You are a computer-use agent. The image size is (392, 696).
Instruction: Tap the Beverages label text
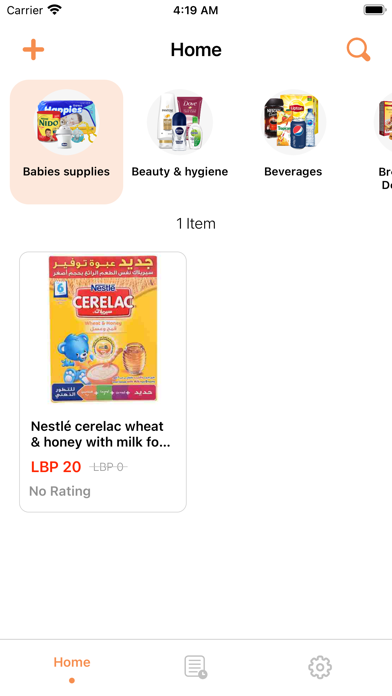(x=293, y=172)
